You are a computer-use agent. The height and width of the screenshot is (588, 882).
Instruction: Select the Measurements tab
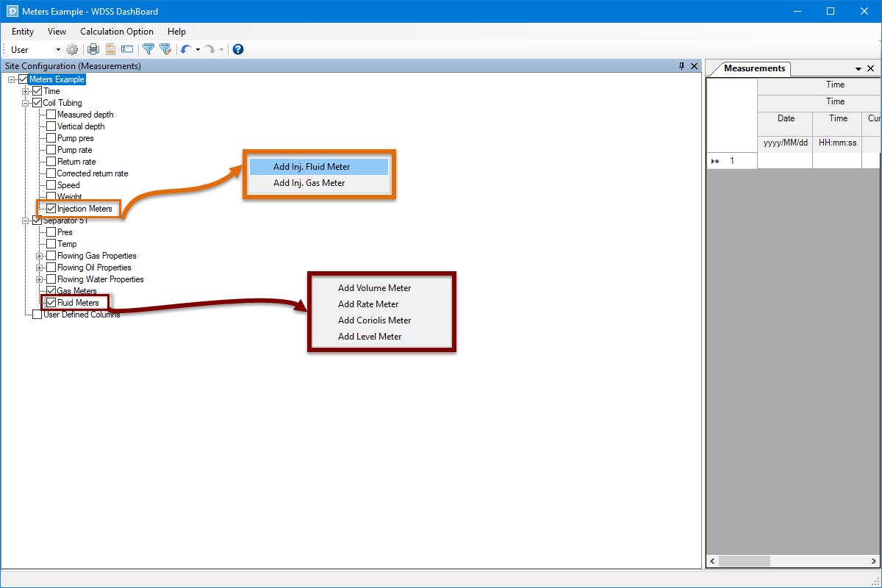[754, 68]
